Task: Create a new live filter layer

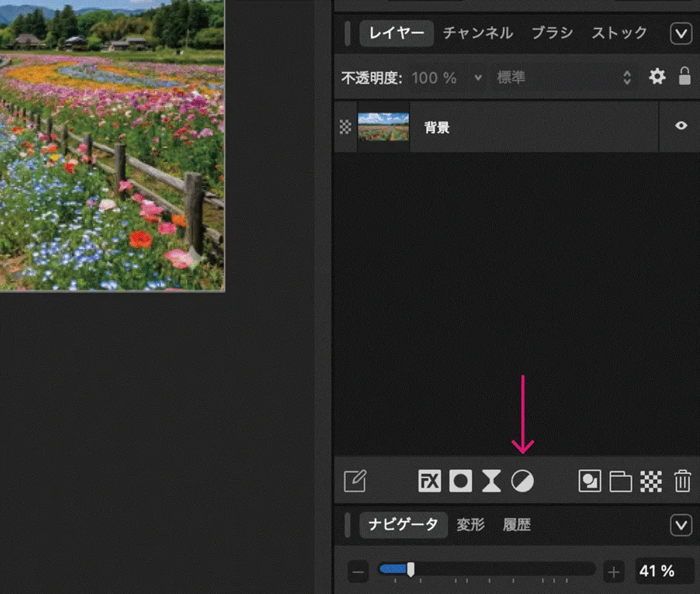Action: pyautogui.click(x=491, y=481)
